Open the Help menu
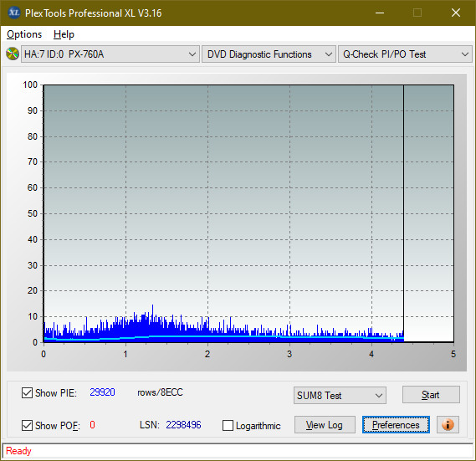476x461 pixels. point(64,34)
